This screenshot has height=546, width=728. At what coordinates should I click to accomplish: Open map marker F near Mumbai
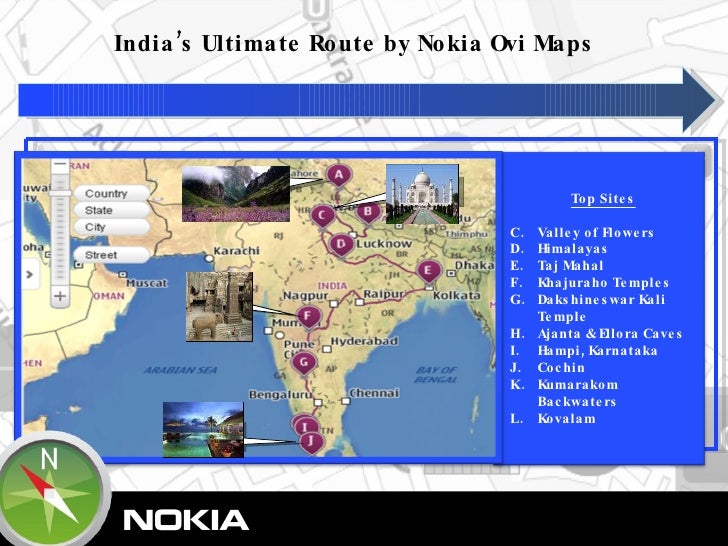click(308, 318)
